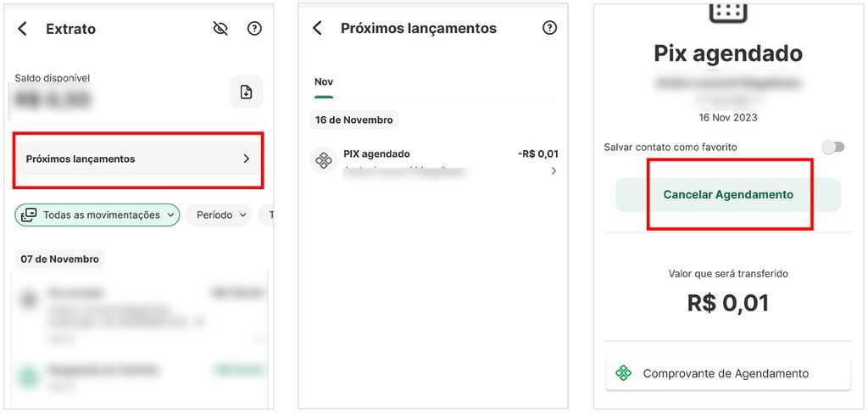Click the chevron on the PIX agendado row
The height and width of the screenshot is (413, 868).
[x=554, y=171]
